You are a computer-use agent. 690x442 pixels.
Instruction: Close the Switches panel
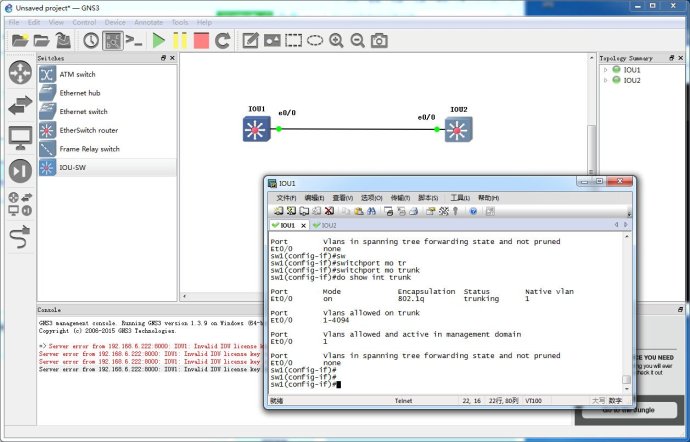(172, 58)
